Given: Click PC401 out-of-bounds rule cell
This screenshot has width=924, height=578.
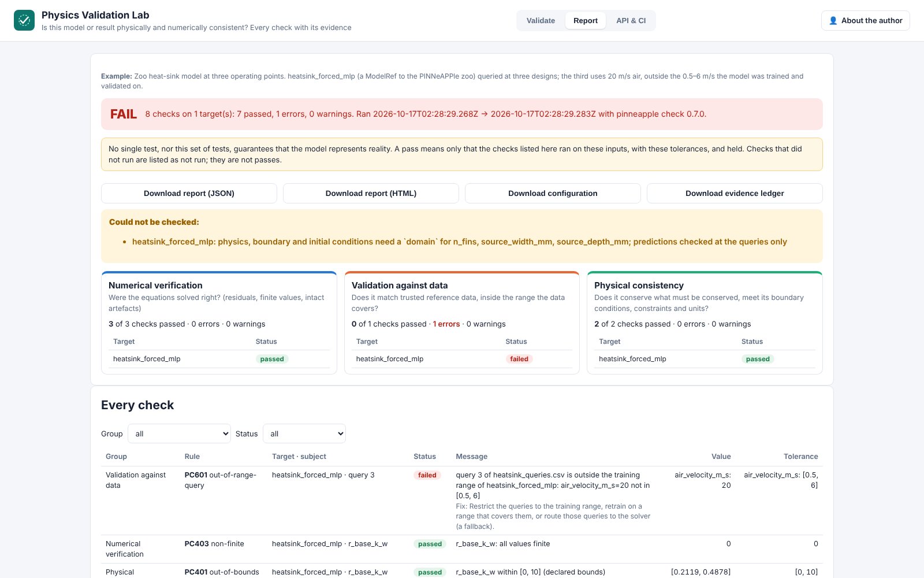Looking at the screenshot, I should [x=222, y=572].
